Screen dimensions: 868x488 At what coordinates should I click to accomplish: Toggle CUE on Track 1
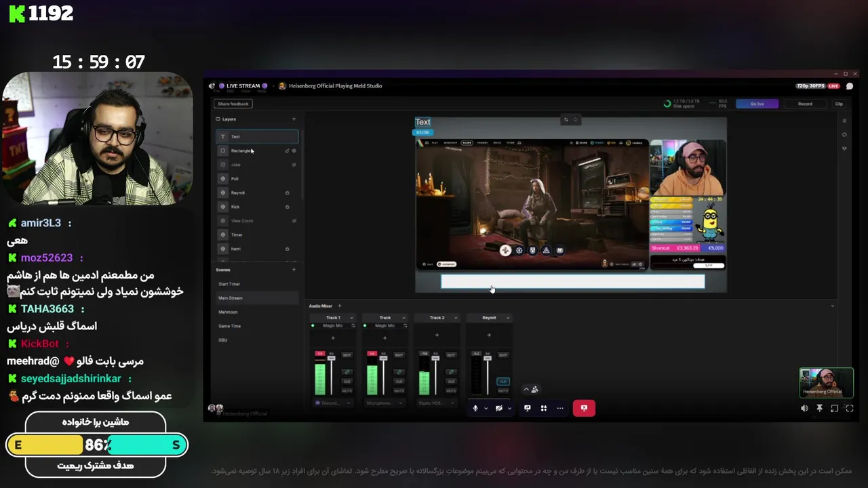pyautogui.click(x=347, y=382)
